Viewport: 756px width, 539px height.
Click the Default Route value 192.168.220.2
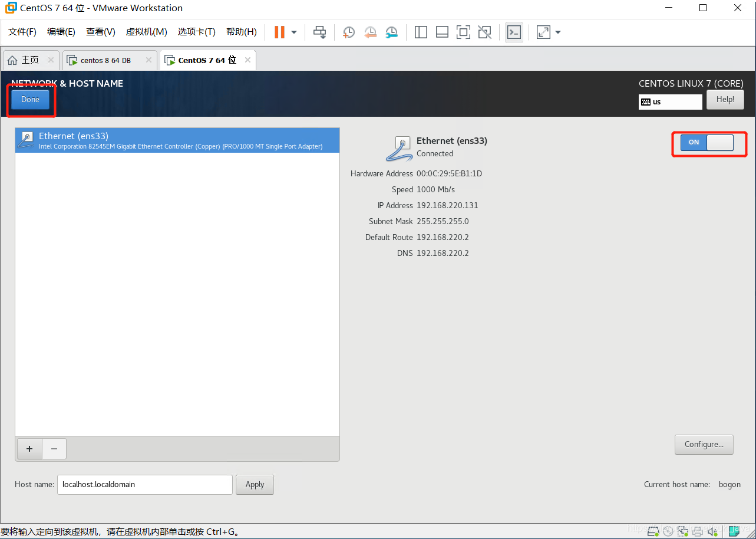pyautogui.click(x=443, y=237)
